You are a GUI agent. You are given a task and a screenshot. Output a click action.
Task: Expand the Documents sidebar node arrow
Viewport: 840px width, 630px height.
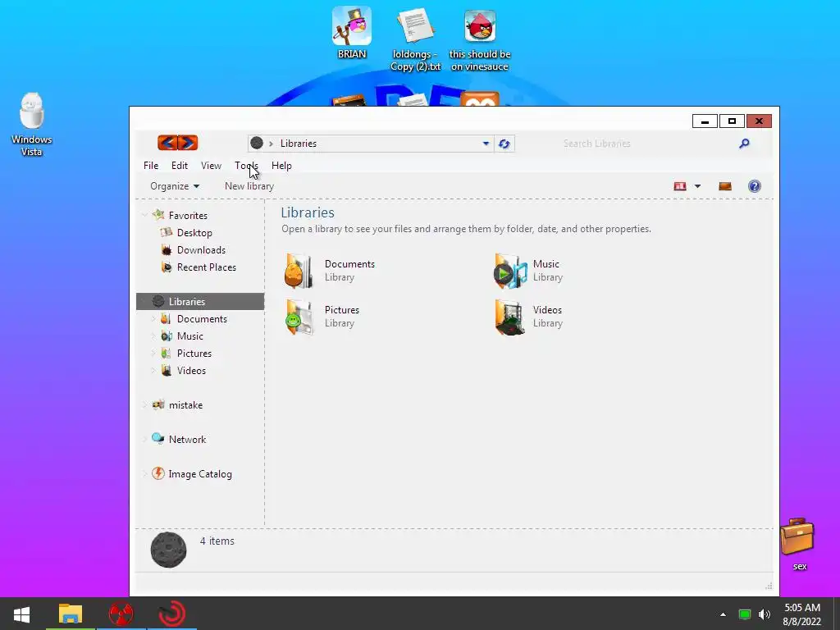[x=153, y=319]
